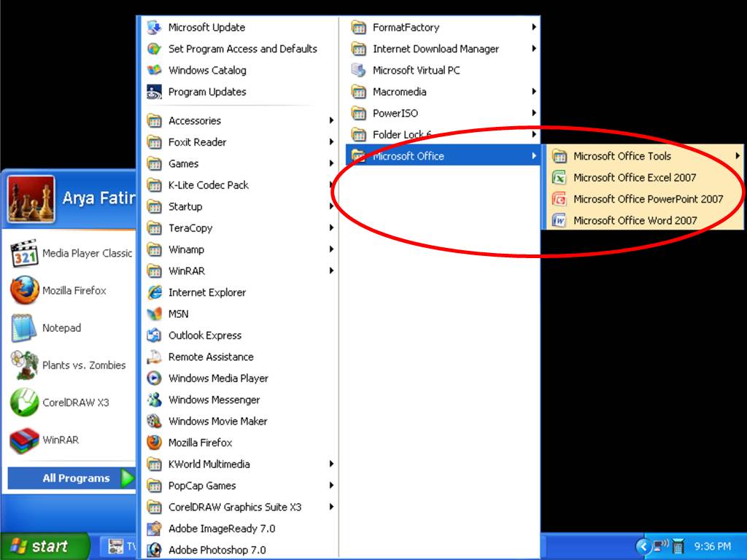747x560 pixels.
Task: Expand the TeraCopy submenu arrow
Action: coord(331,227)
